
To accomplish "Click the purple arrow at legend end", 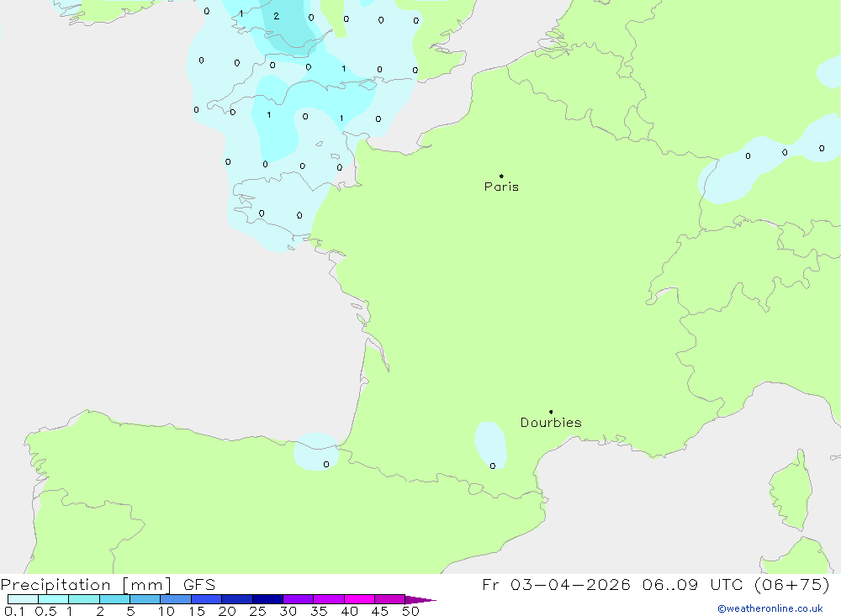I will tap(420, 600).
